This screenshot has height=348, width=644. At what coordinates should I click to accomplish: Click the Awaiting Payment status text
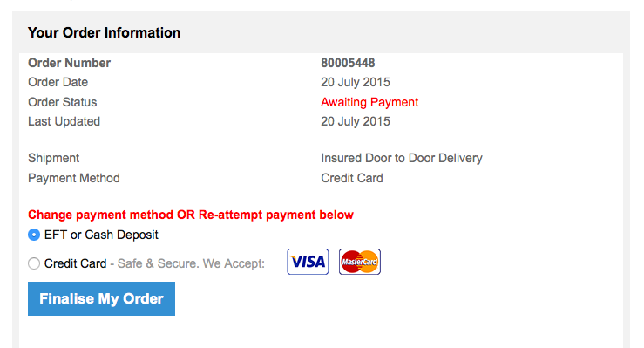(x=369, y=102)
